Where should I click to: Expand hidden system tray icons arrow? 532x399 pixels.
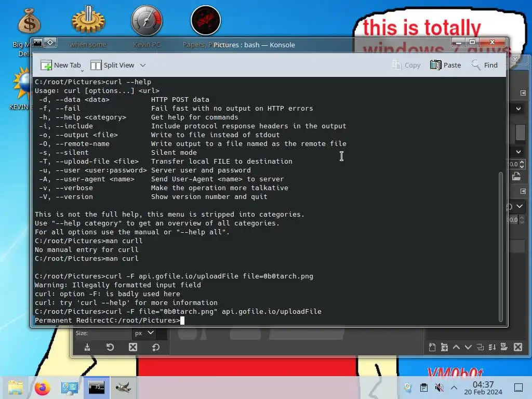pyautogui.click(x=454, y=388)
